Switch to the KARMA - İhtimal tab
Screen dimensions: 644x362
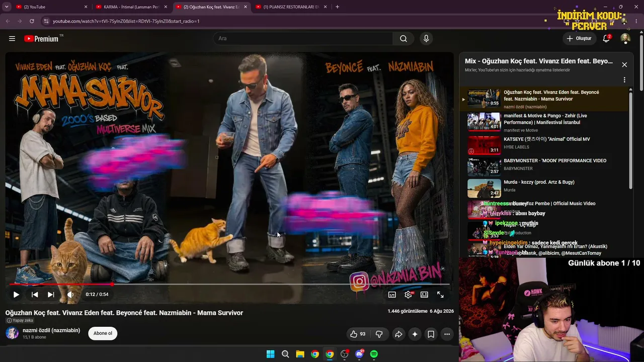click(x=131, y=7)
